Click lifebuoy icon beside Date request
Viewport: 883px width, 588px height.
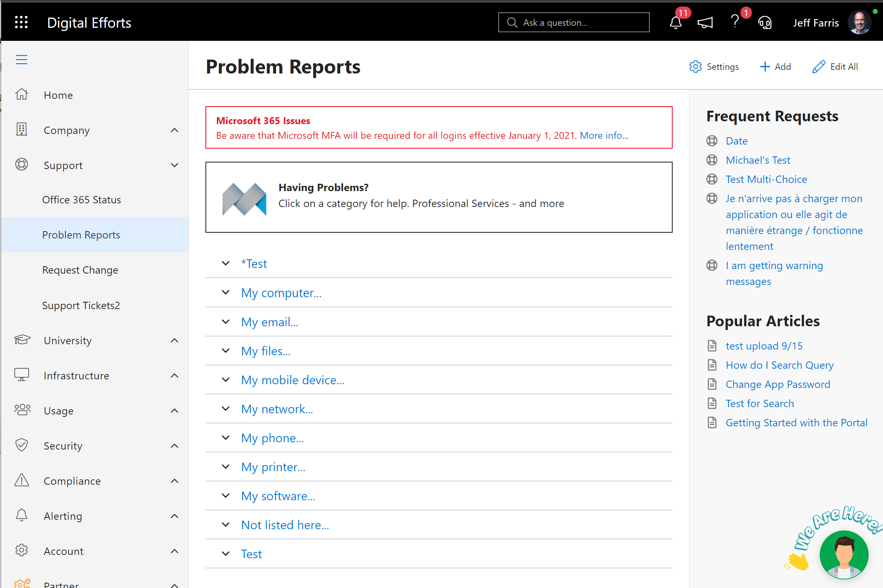tap(712, 141)
